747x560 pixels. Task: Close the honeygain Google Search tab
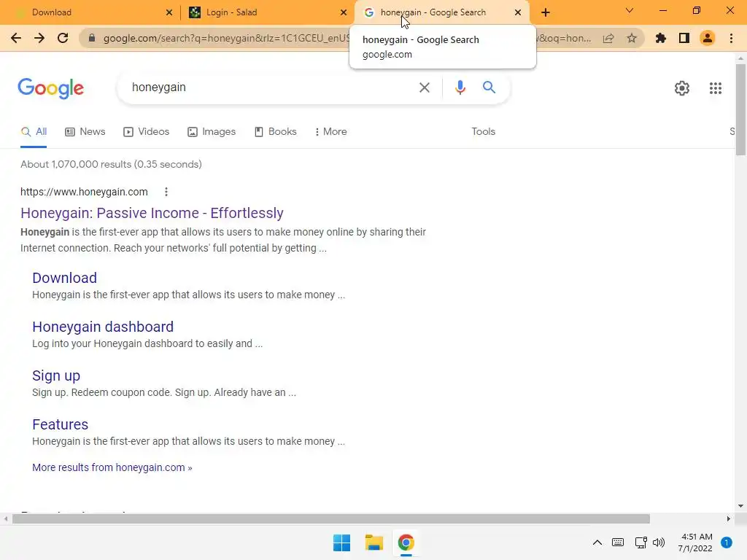click(518, 12)
